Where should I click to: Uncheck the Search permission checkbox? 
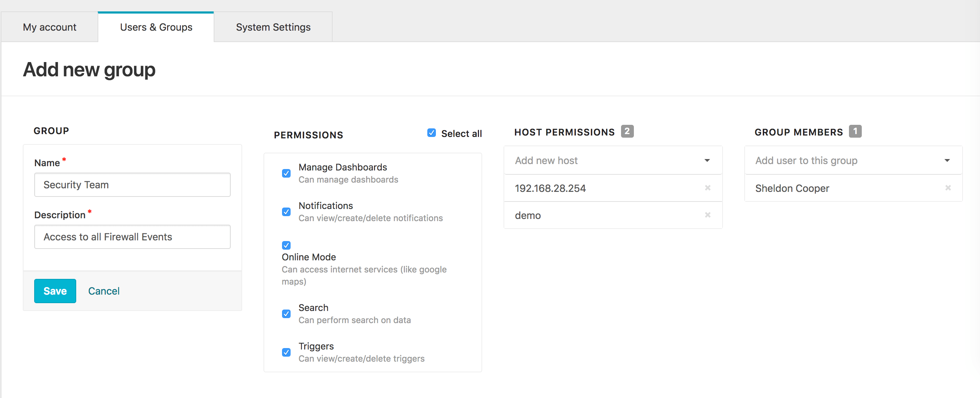coord(286,314)
